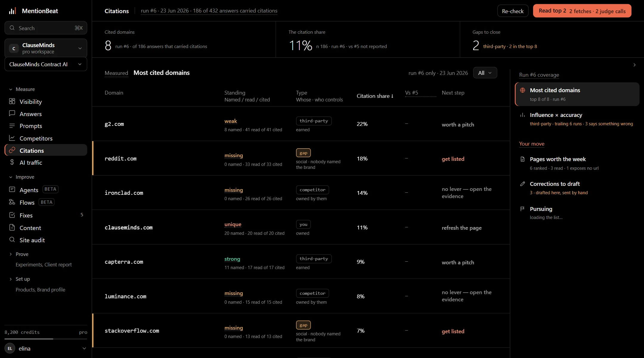The width and height of the screenshot is (644, 358).
Task: Select the luminance.com domain cell
Action: [x=125, y=296]
